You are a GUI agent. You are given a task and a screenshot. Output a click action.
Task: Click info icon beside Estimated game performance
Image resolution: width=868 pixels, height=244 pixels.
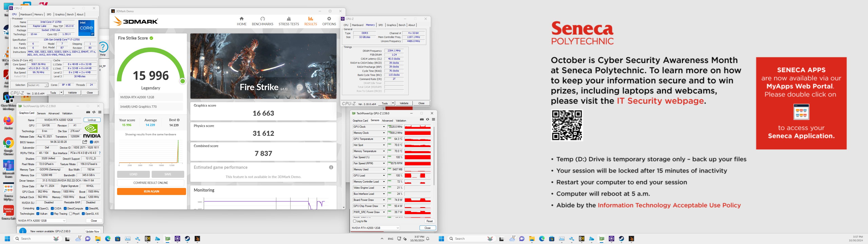(331, 167)
